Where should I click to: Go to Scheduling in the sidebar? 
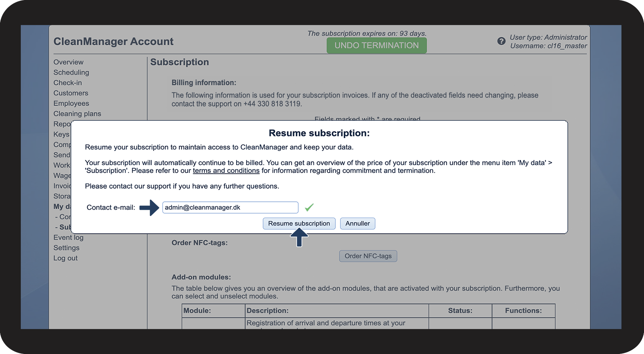pos(71,72)
